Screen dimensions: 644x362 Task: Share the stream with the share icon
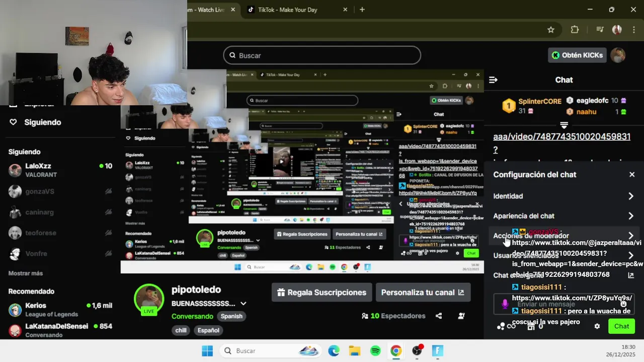point(439,316)
